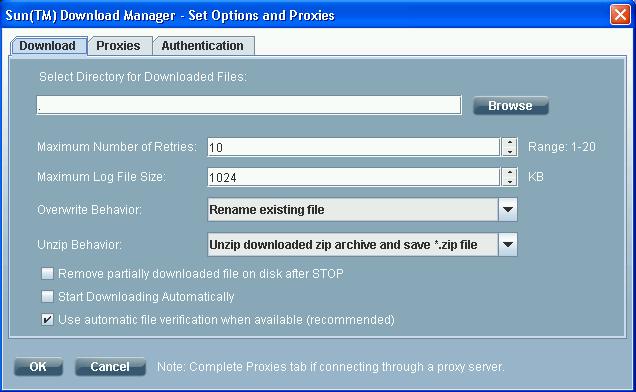This screenshot has height=392, width=636.
Task: Click the Cancel button
Action: [x=110, y=367]
